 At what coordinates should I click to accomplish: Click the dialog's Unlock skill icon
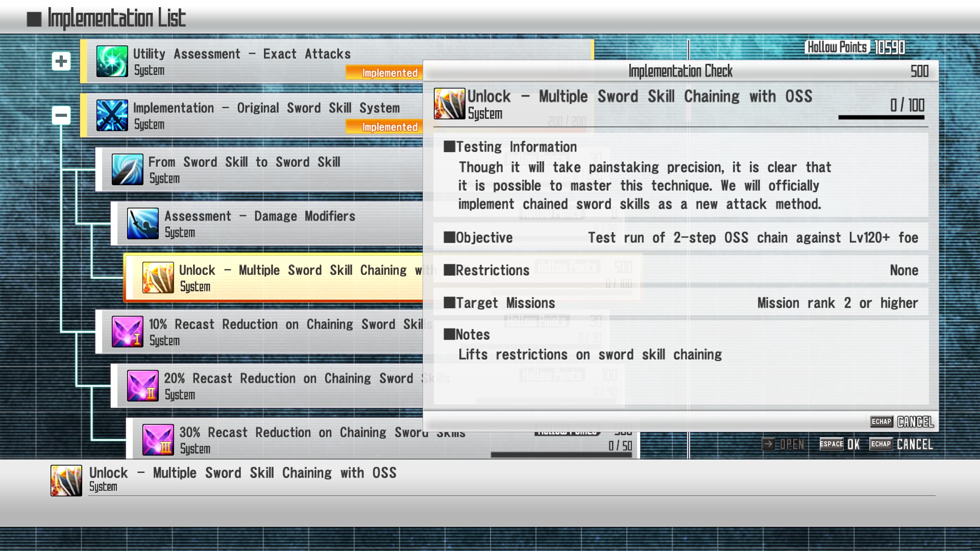click(449, 104)
